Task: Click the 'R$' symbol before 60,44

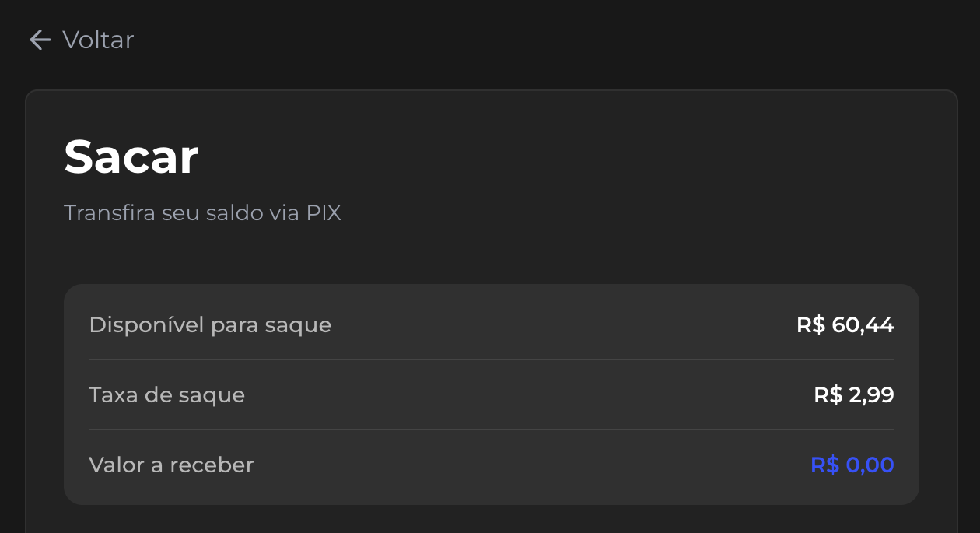Action: (810, 324)
